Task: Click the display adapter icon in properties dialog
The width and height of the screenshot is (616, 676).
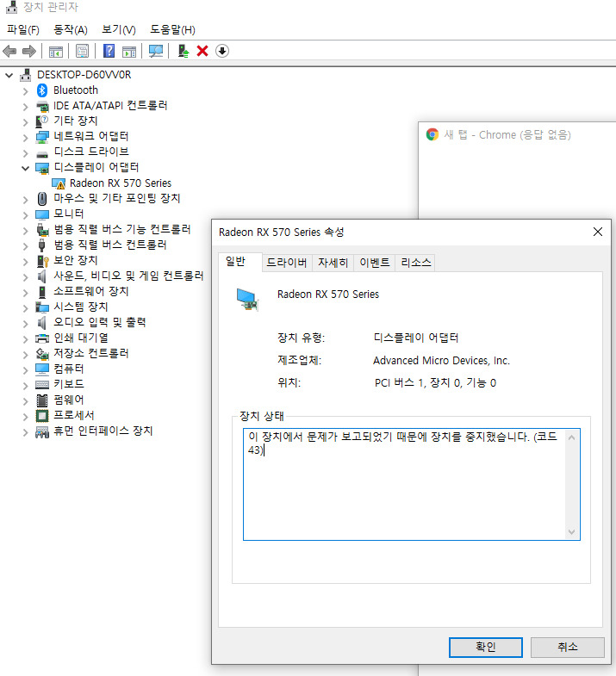Action: click(x=247, y=300)
